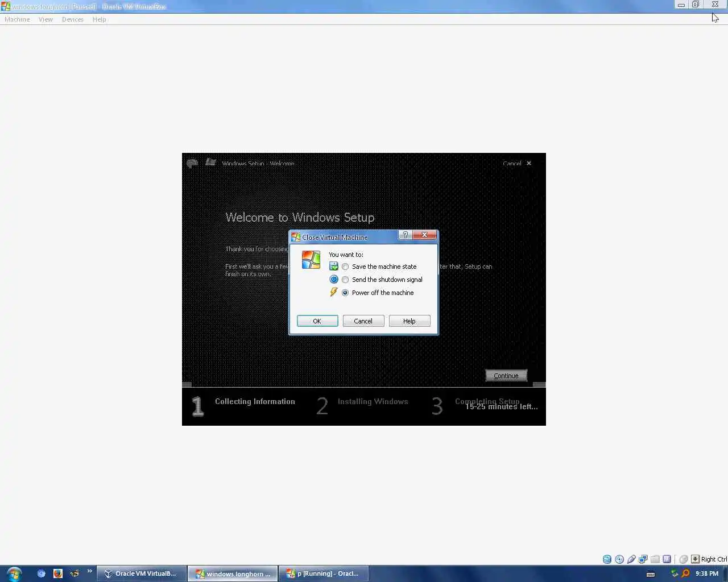Minimize the VirtualBox VM window
728x582 pixels.
coord(681,5)
